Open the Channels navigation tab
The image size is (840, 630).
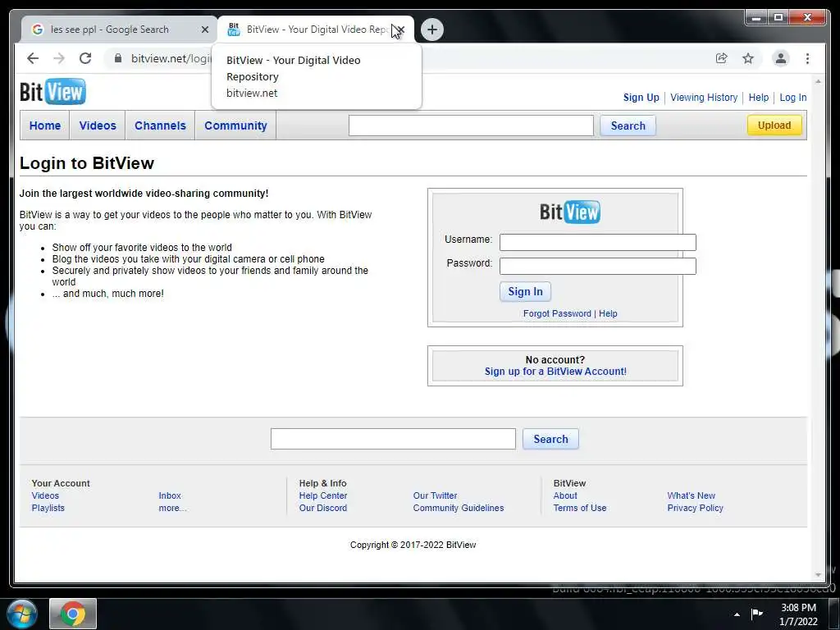coord(160,126)
